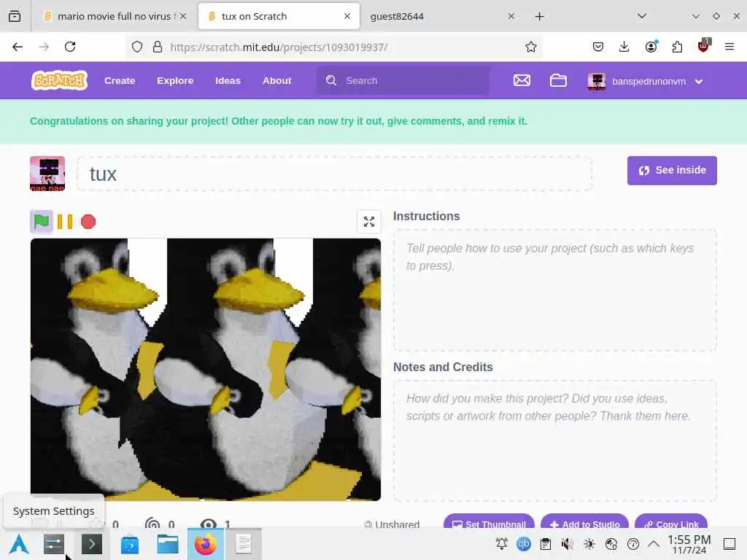Open display brightness tray icon
Screen dimensions: 747x560
[589, 544]
